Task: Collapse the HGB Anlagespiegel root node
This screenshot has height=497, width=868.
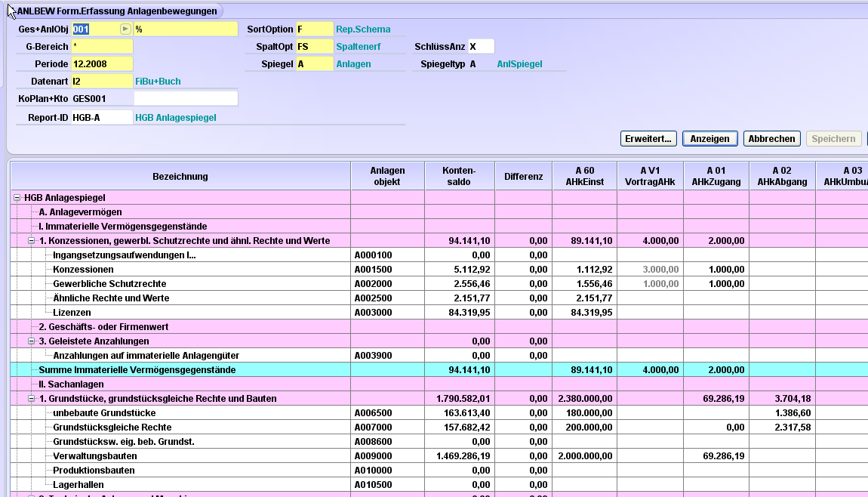Action: [17, 198]
